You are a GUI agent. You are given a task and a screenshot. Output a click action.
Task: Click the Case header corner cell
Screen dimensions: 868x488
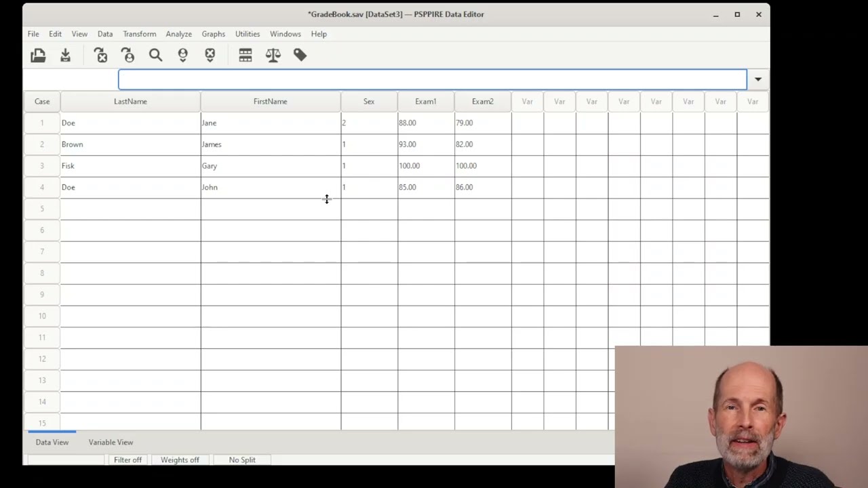click(x=42, y=102)
